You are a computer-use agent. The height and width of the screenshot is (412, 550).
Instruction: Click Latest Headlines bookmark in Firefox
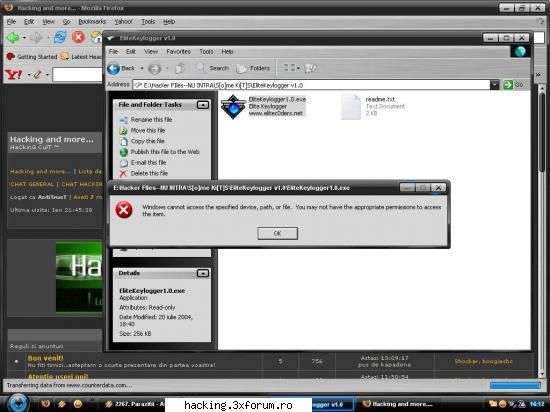(x=81, y=57)
